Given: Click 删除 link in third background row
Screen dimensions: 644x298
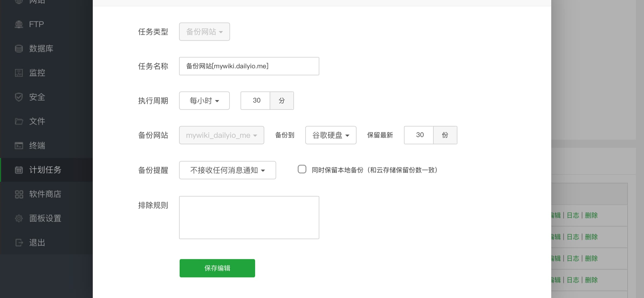Looking at the screenshot, I should click(591, 259).
